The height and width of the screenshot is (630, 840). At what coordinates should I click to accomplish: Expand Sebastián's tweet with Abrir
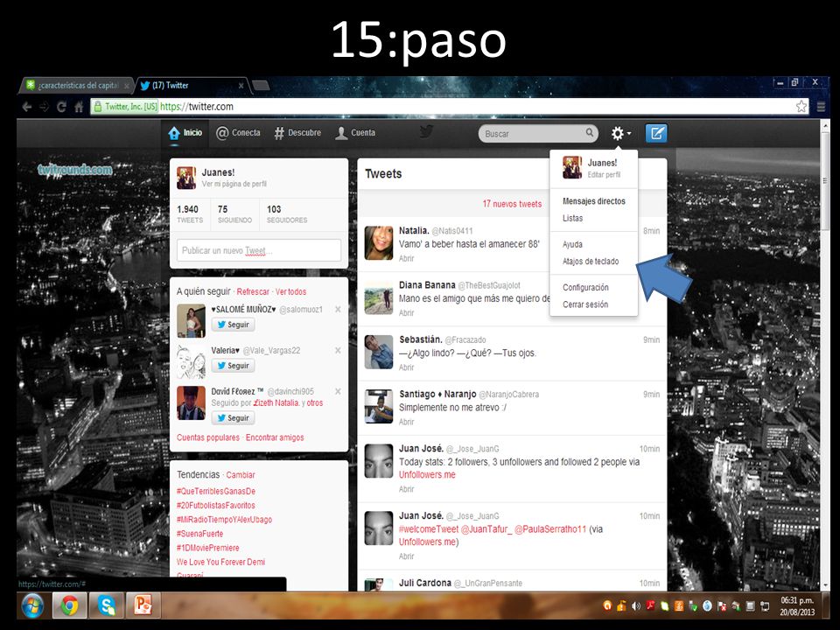(x=406, y=367)
